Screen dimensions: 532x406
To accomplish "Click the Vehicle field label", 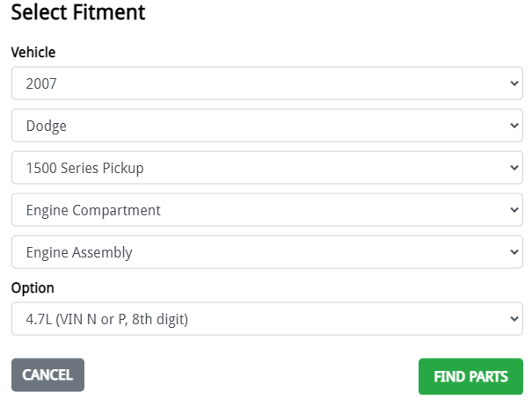I will 33,53.
